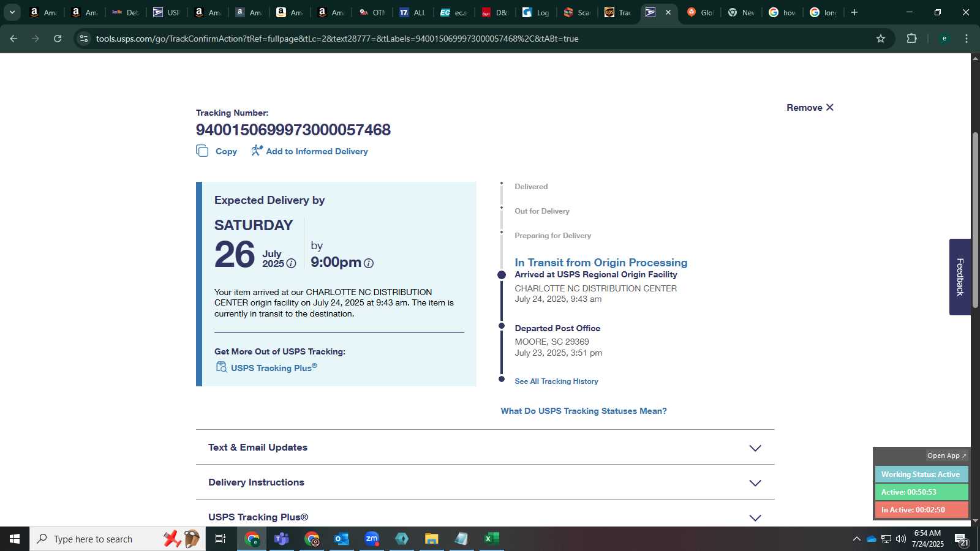Switch to the 'Log' browser tab
Viewport: 980px width, 551px height.
[x=537, y=12]
